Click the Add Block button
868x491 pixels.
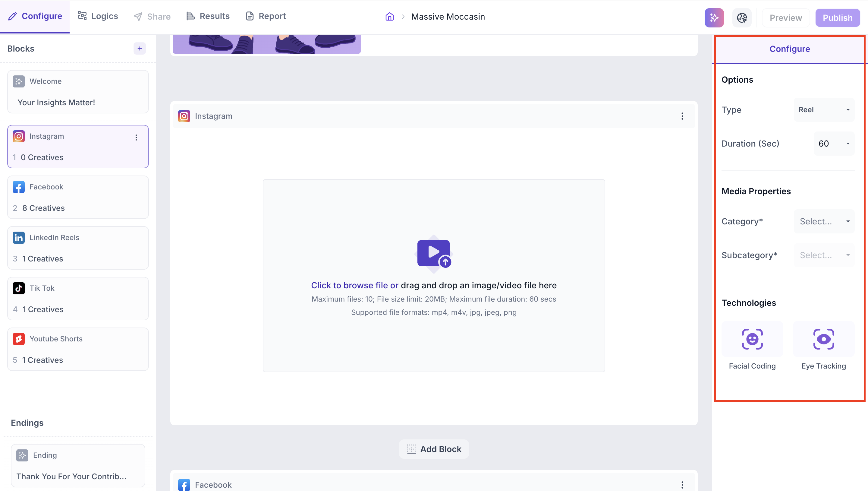tap(434, 449)
